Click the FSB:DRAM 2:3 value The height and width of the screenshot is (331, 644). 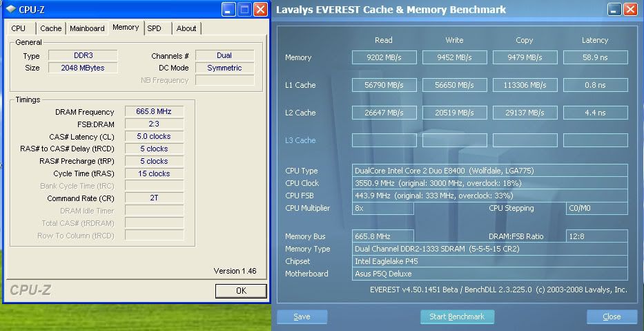point(154,124)
